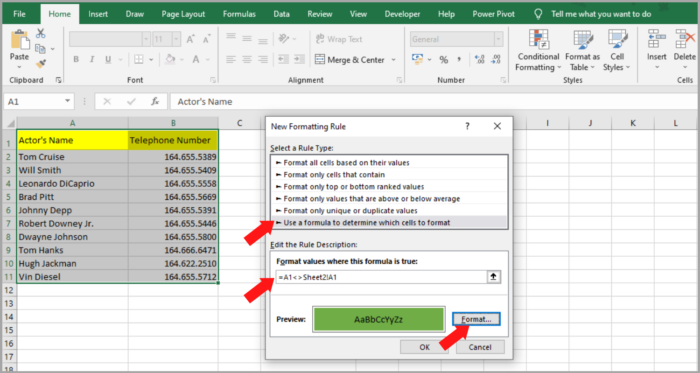700x373 pixels.
Task: Toggle Italic formatting button
Action: point(92,59)
